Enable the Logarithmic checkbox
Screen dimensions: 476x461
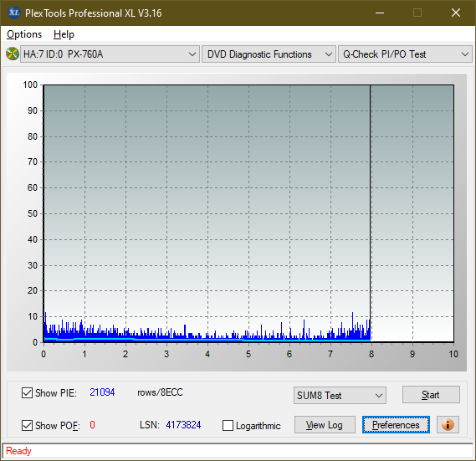228,426
